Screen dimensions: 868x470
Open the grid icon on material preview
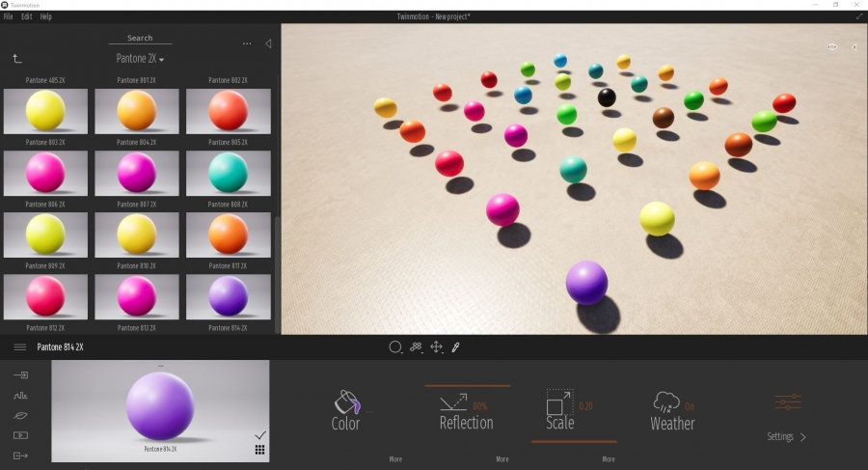click(x=260, y=450)
